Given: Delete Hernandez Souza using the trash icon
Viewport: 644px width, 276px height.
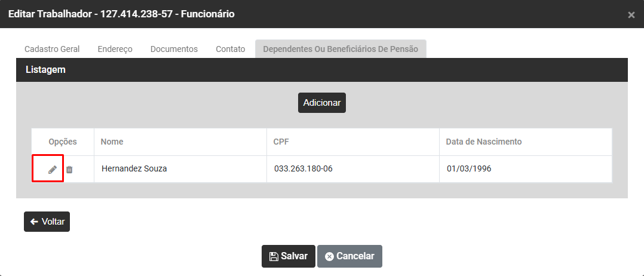Looking at the screenshot, I should [x=69, y=170].
